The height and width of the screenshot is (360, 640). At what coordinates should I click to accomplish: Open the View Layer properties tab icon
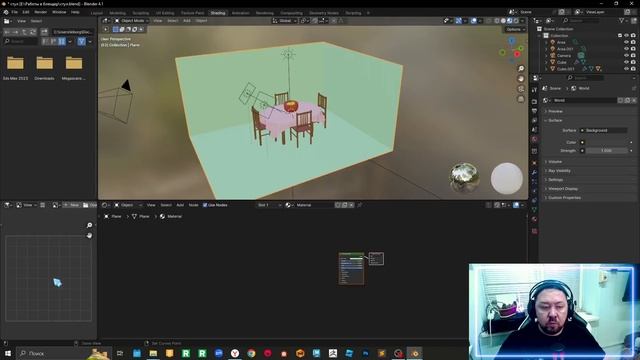point(534,120)
